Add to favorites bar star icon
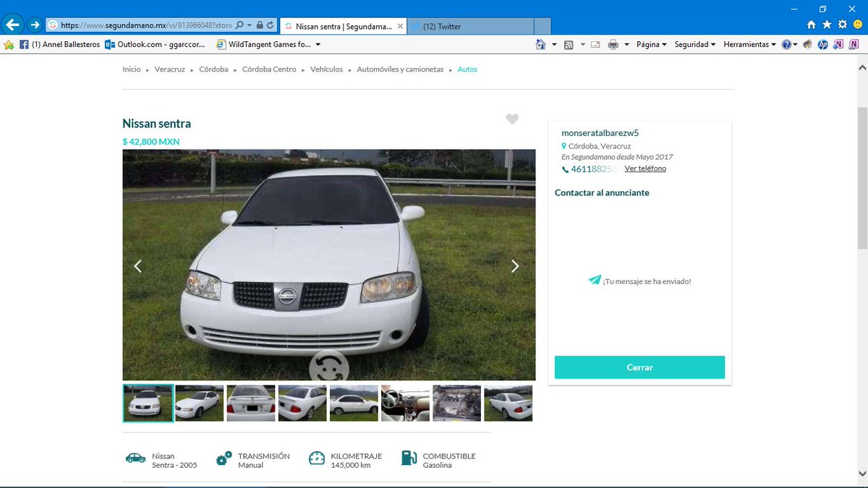The height and width of the screenshot is (488, 868). point(9,45)
